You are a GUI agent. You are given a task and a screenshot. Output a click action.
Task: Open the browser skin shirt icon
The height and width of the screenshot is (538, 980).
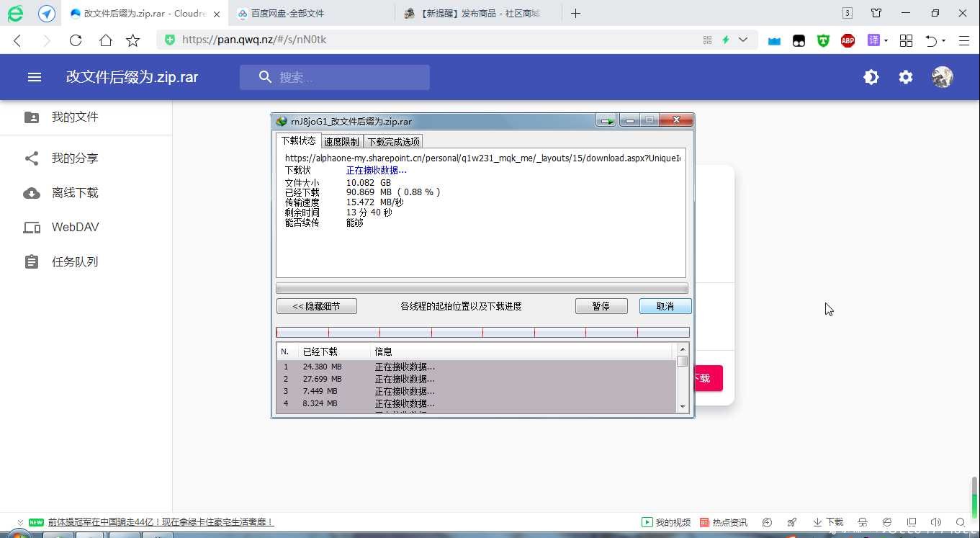point(876,13)
